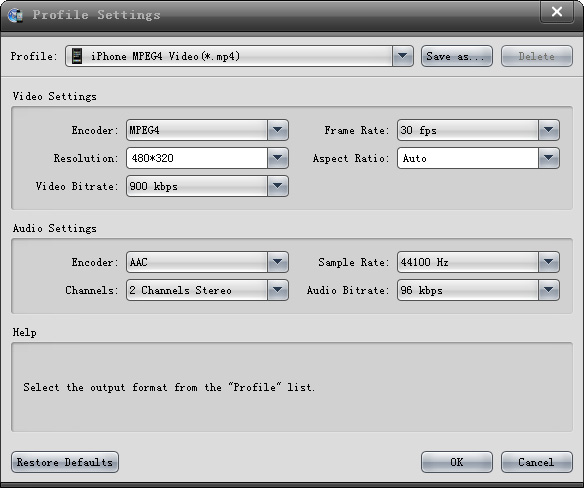Expand the video Encoder MPEG4 dropdown arrow
584x488 pixels.
277,130
